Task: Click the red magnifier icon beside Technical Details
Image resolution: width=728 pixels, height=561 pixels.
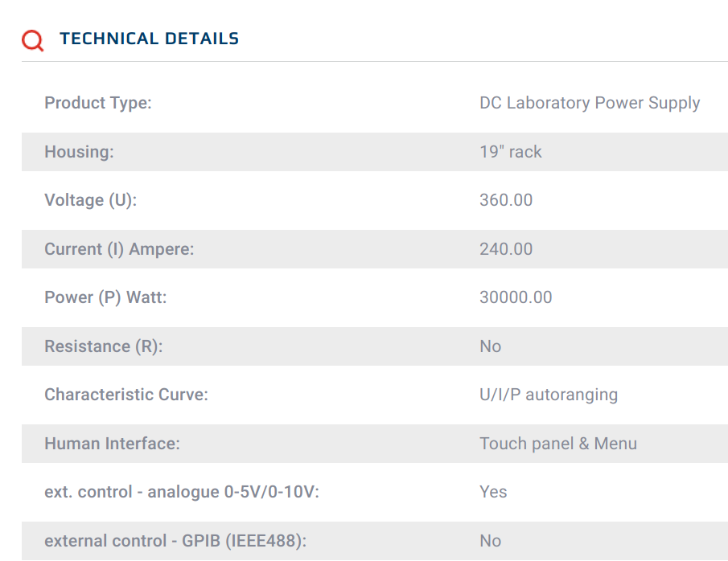Action: [x=32, y=40]
